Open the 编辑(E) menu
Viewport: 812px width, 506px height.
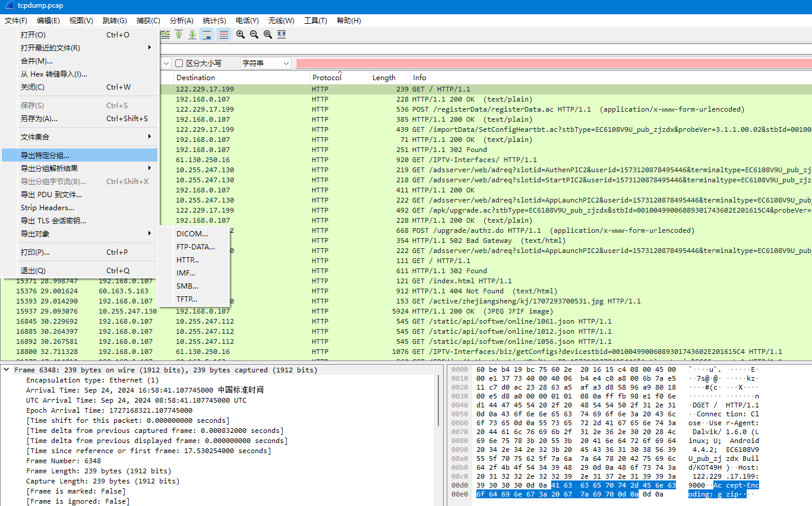48,21
